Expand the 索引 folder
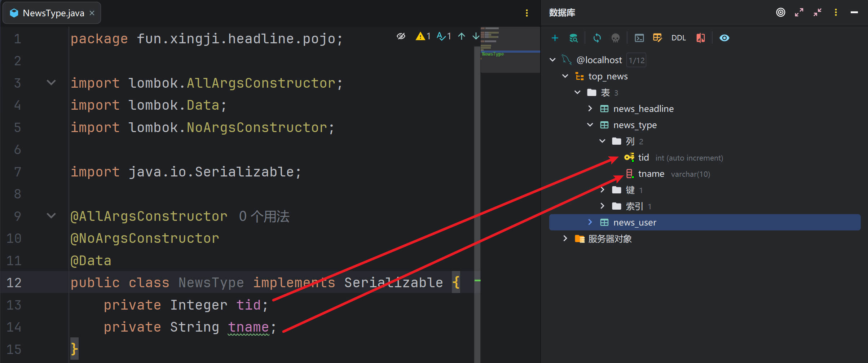Viewport: 868px width, 363px height. tap(602, 206)
